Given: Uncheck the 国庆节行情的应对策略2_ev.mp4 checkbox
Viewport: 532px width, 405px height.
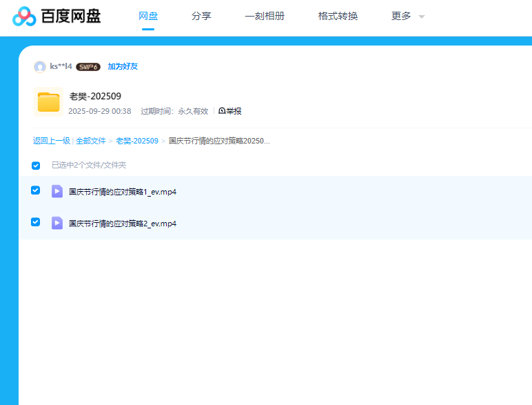Looking at the screenshot, I should click(36, 222).
